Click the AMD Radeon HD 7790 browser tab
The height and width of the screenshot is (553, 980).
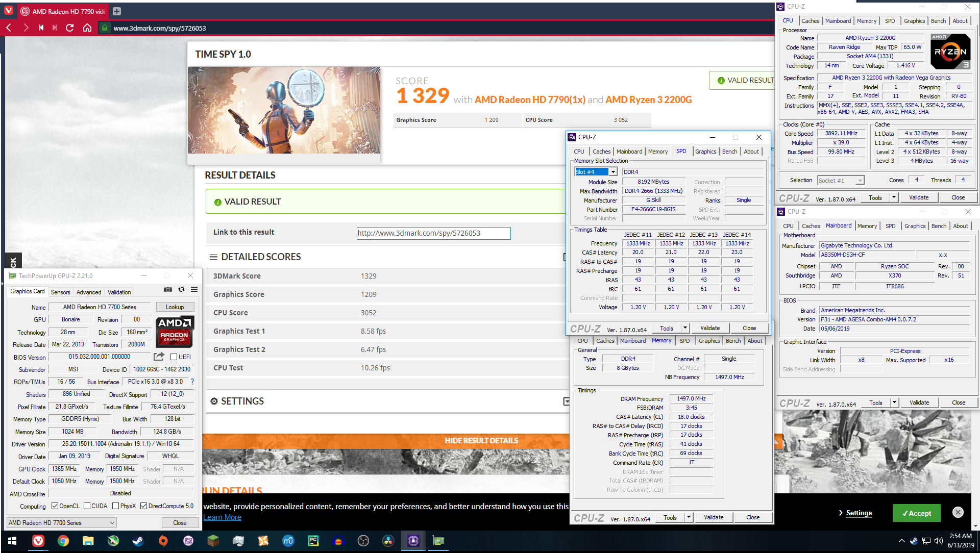coord(63,11)
